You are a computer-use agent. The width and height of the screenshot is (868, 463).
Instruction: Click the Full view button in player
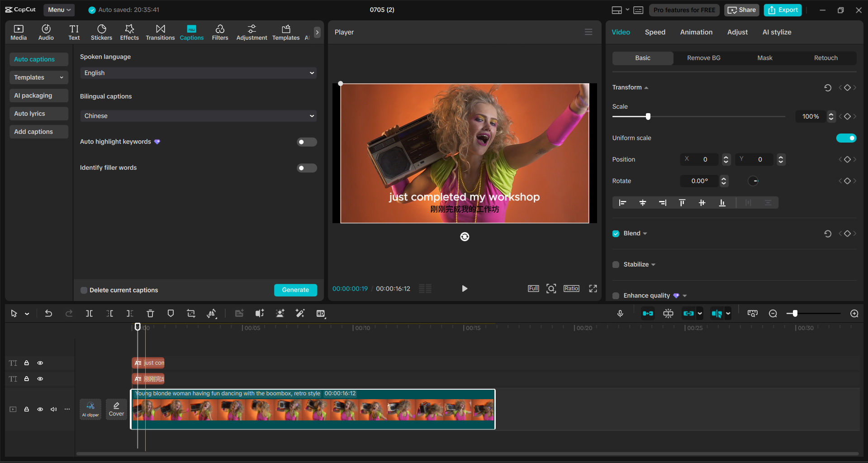533,288
